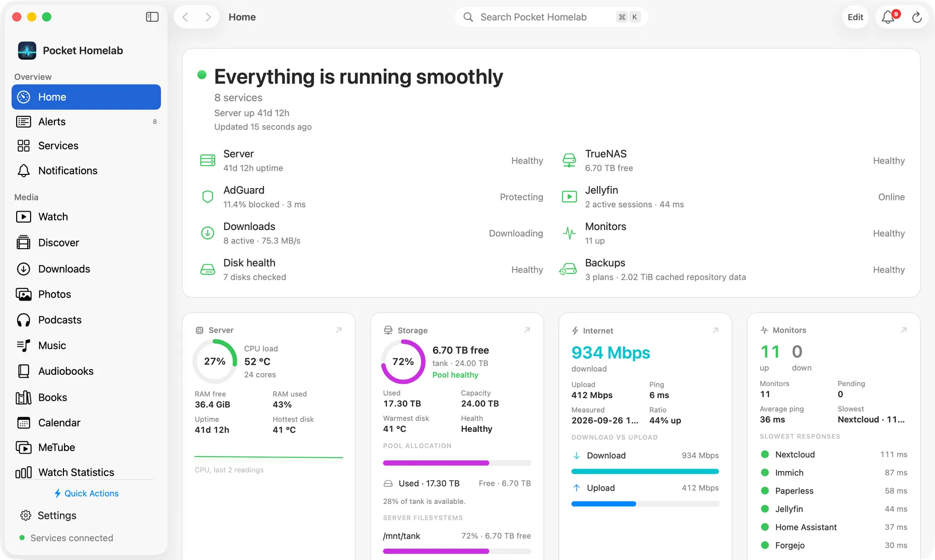Select Discover in the sidebar
The height and width of the screenshot is (560, 935).
(x=86, y=243)
